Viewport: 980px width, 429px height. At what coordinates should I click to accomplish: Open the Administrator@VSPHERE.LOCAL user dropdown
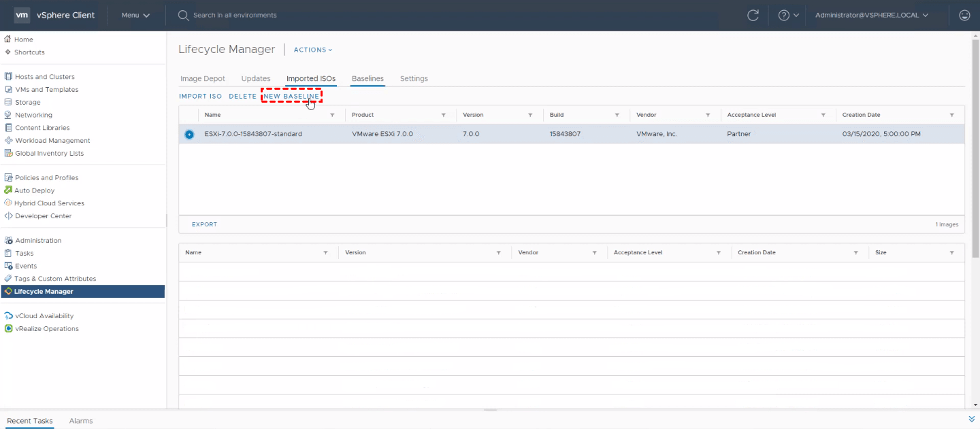(x=871, y=15)
